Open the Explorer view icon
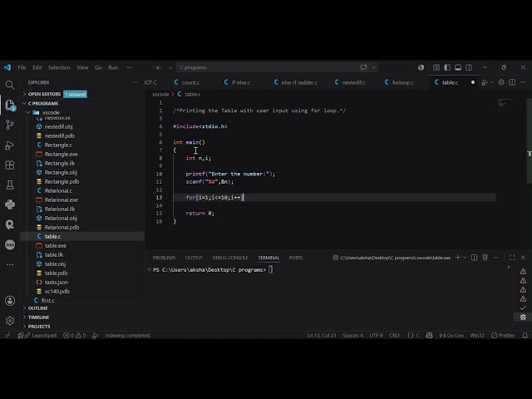 (x=10, y=105)
